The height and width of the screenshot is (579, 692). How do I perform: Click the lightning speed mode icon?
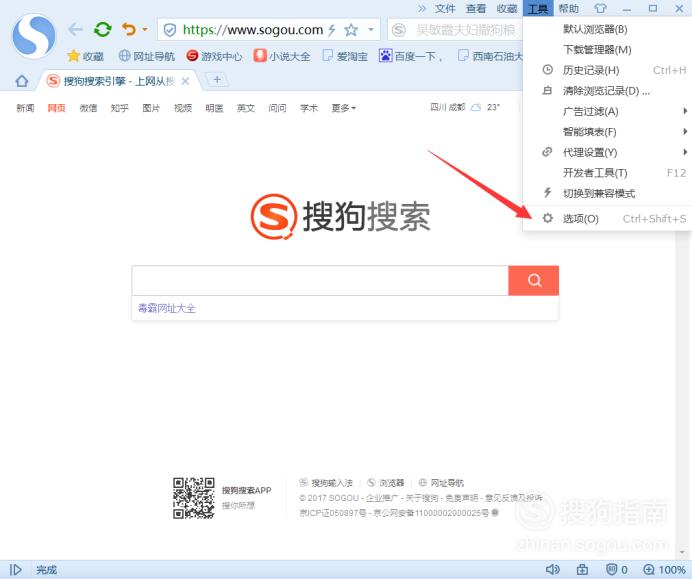pyautogui.click(x=332, y=30)
